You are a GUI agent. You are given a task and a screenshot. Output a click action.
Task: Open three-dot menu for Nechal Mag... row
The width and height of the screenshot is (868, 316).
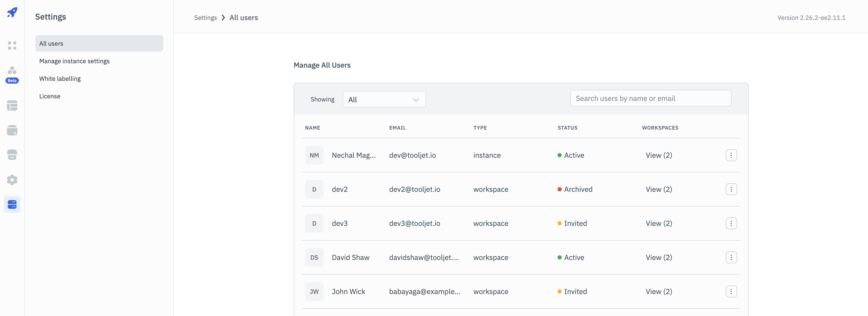(731, 155)
